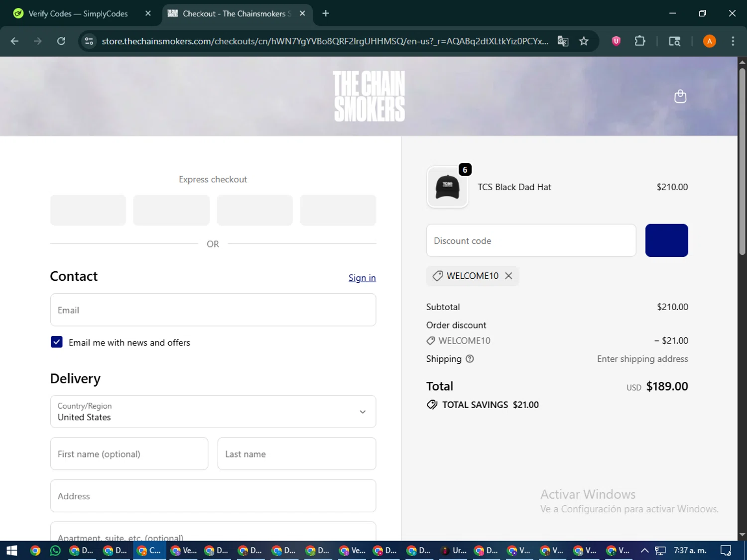Click the First name (optional) field
The image size is (747, 560).
pyautogui.click(x=129, y=453)
